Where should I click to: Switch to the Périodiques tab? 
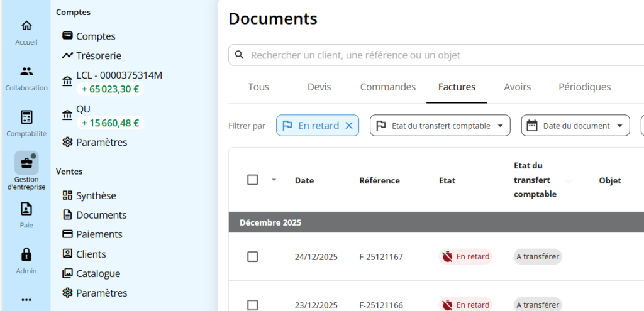[x=584, y=87]
